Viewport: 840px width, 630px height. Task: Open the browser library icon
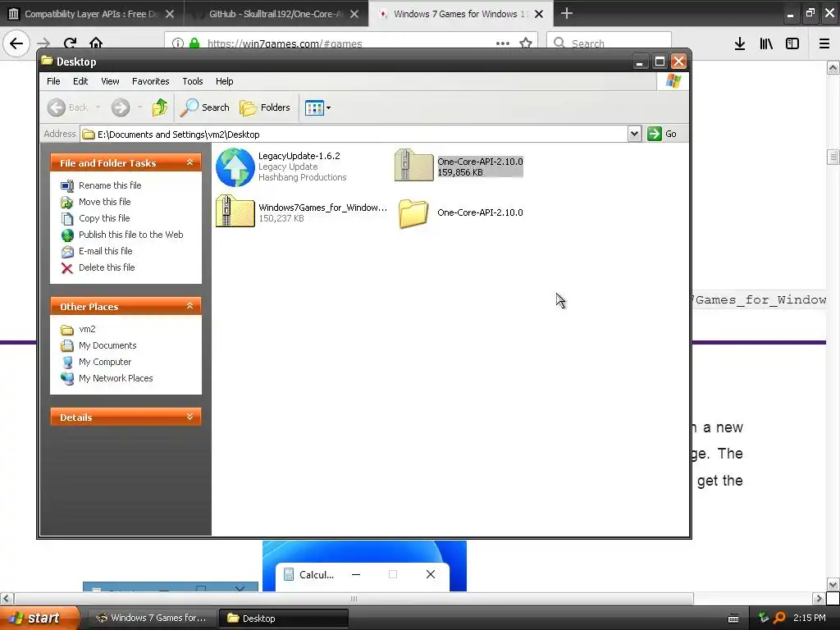(766, 43)
